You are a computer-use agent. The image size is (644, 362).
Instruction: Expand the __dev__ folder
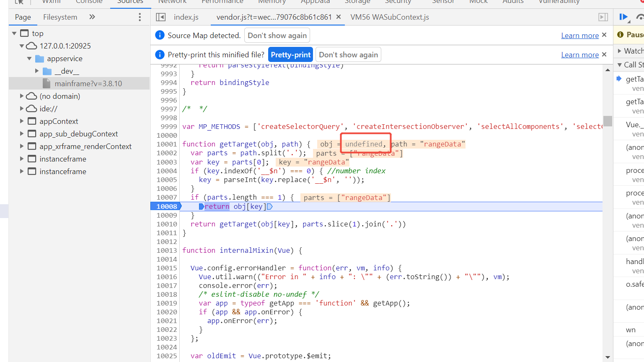coord(37,71)
